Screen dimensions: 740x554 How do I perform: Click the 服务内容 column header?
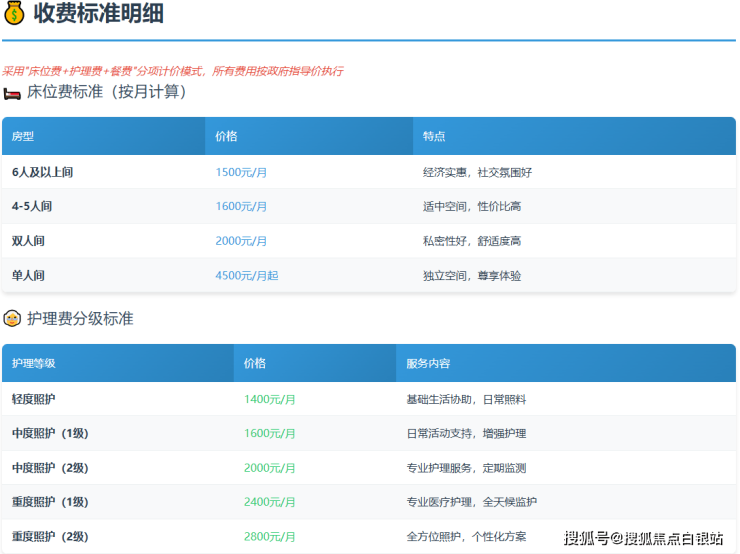(x=428, y=363)
